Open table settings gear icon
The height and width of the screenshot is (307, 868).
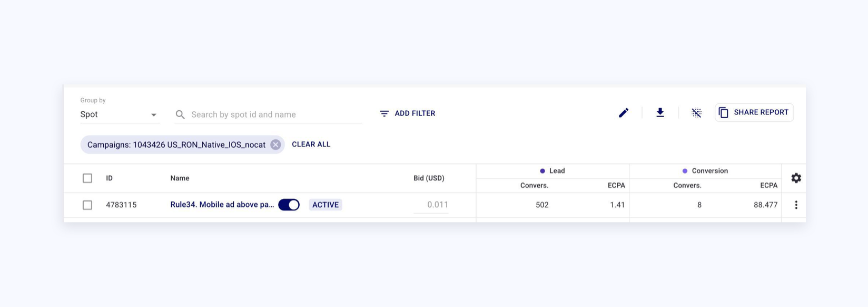(x=796, y=178)
